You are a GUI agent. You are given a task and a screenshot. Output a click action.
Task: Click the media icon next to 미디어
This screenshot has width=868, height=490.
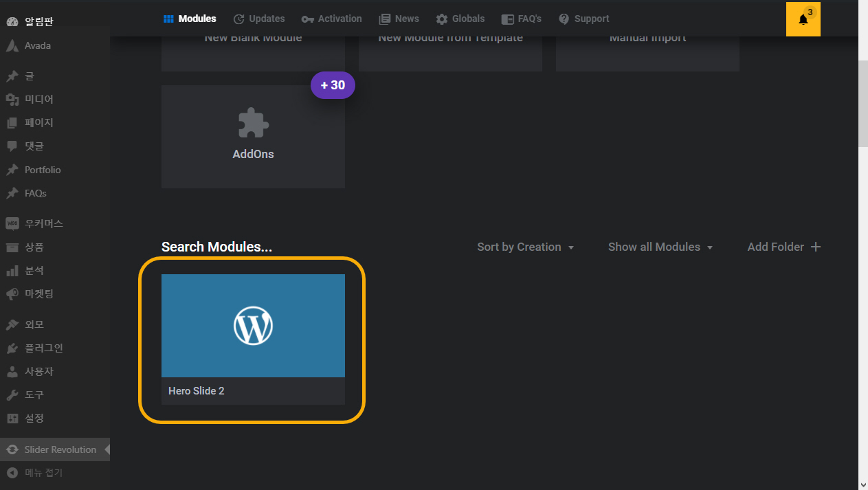[x=12, y=100]
